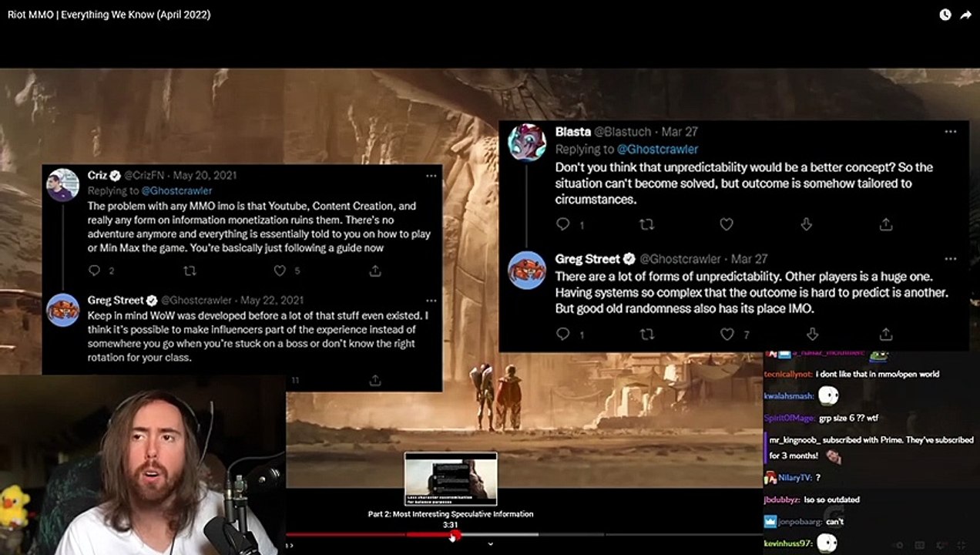Click the chat username jonpobaarg
This screenshot has width=980, height=555.
pos(799,522)
